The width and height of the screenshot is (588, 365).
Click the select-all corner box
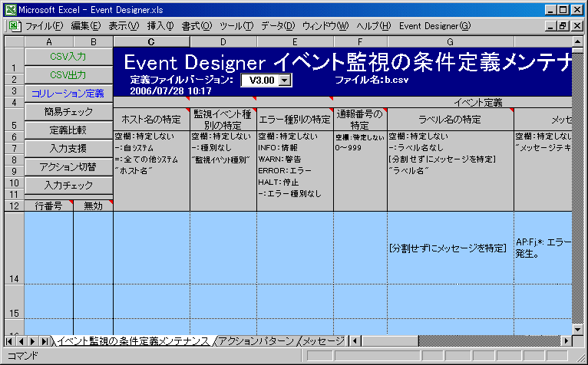[15, 41]
